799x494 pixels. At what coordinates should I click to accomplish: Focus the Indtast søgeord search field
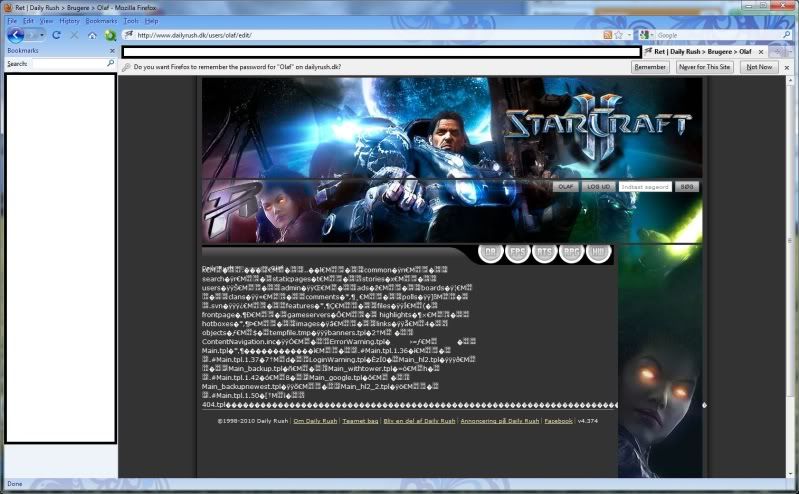[645, 187]
